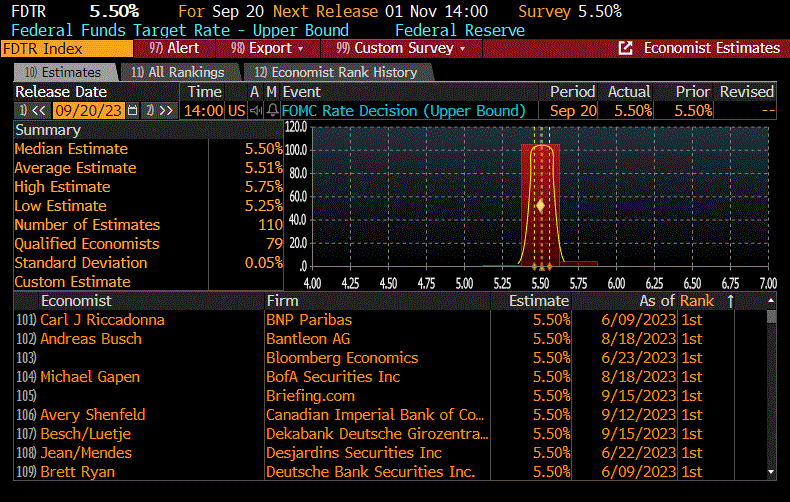Click the Alert button
The width and height of the screenshot is (790, 502).
coord(174,48)
